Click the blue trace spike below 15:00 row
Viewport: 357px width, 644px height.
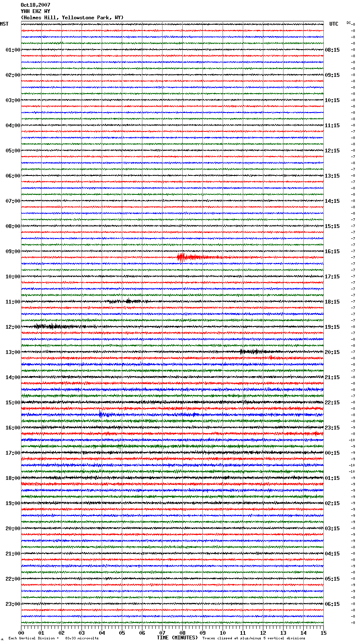[x=101, y=414]
